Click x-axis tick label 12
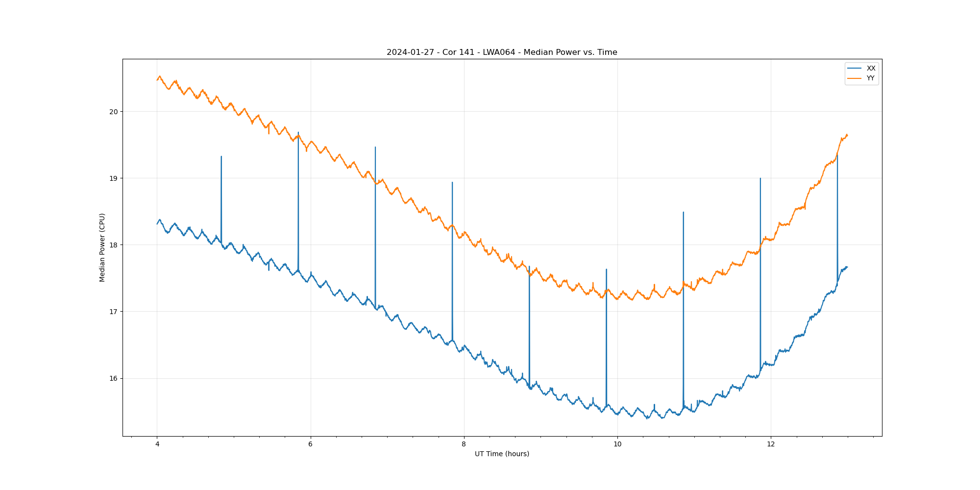980x490 pixels. coord(771,444)
